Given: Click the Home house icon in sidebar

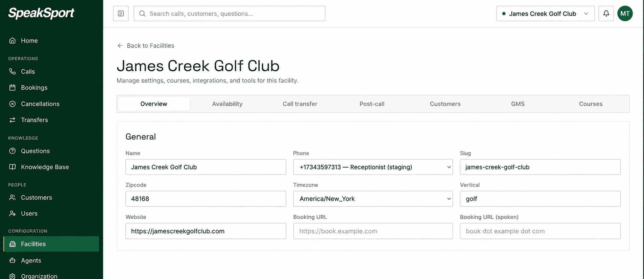Looking at the screenshot, I should (13, 41).
